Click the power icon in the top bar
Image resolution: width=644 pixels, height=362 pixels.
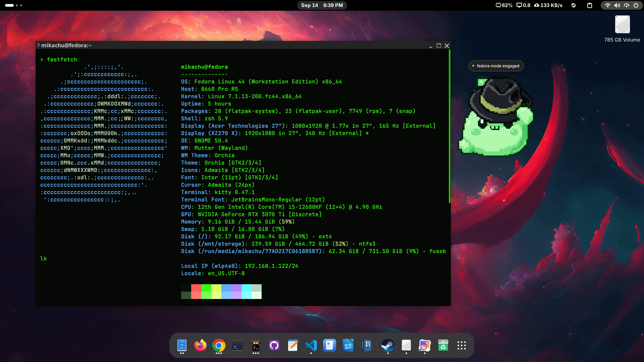[x=636, y=5]
